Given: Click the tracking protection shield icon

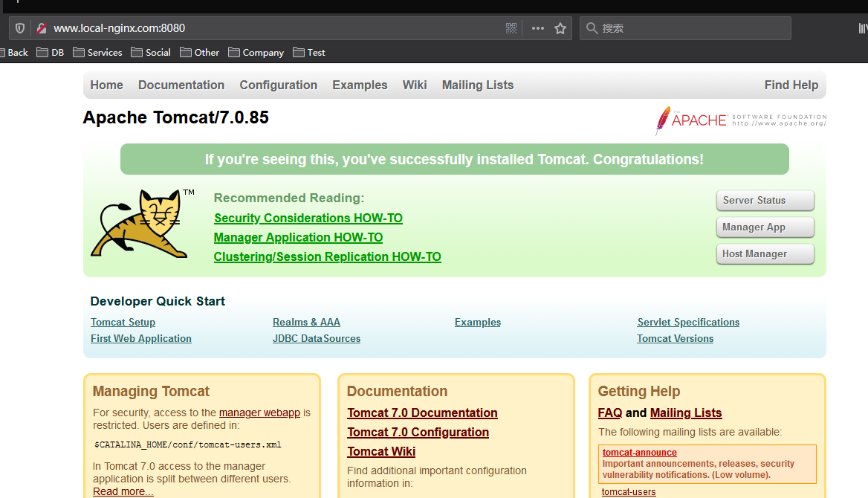Looking at the screenshot, I should (x=20, y=28).
